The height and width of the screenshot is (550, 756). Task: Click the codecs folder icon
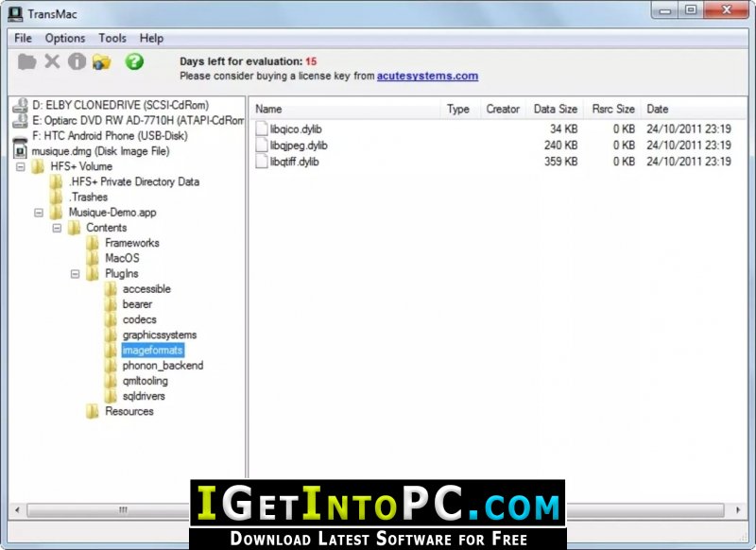tap(111, 319)
